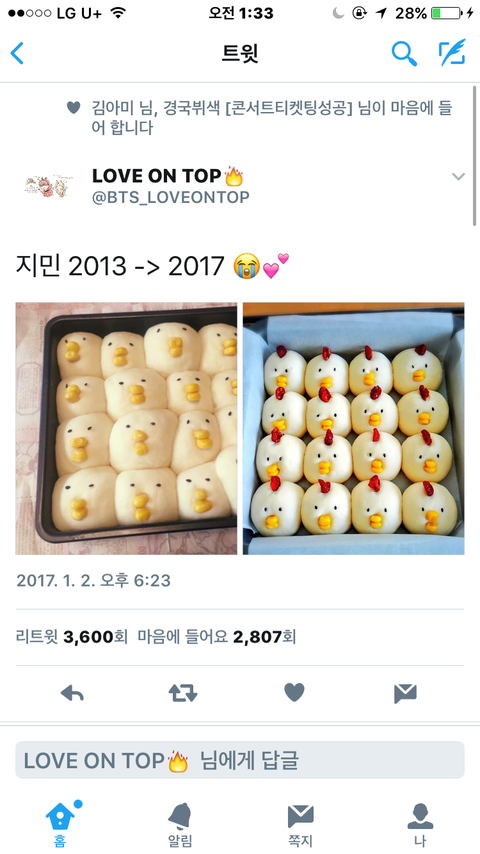
Task: Share the tweet via the direct message icon
Action: point(405,693)
